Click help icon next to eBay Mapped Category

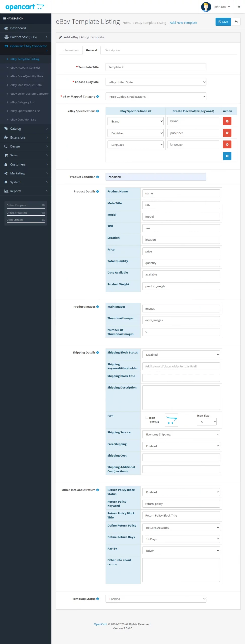point(98,97)
